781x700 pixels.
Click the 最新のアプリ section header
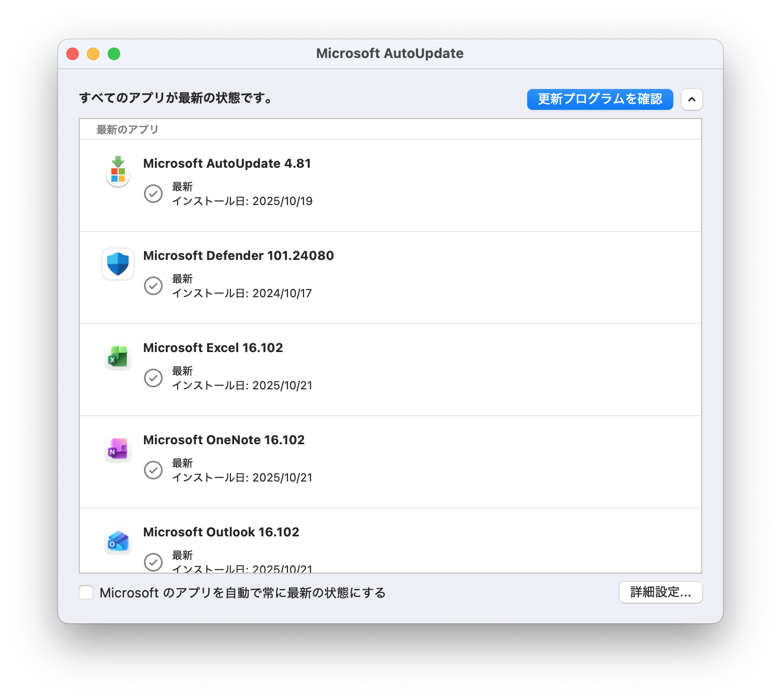tap(127, 129)
